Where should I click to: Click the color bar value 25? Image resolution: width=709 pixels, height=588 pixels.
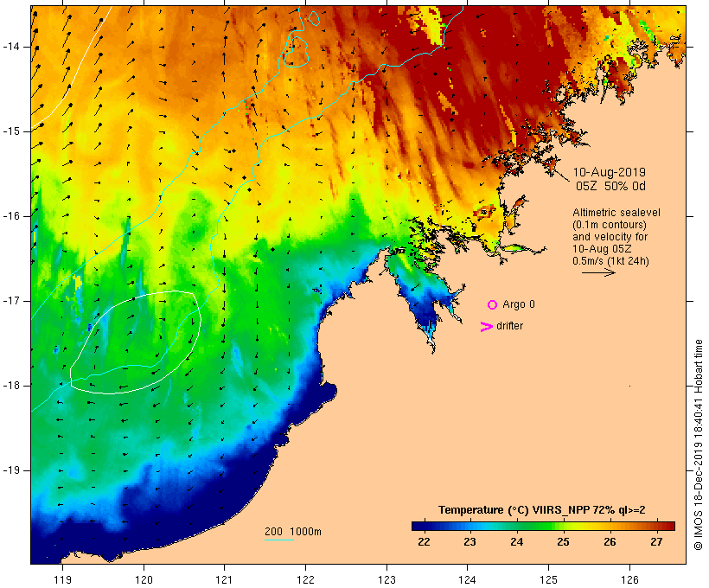click(x=563, y=541)
